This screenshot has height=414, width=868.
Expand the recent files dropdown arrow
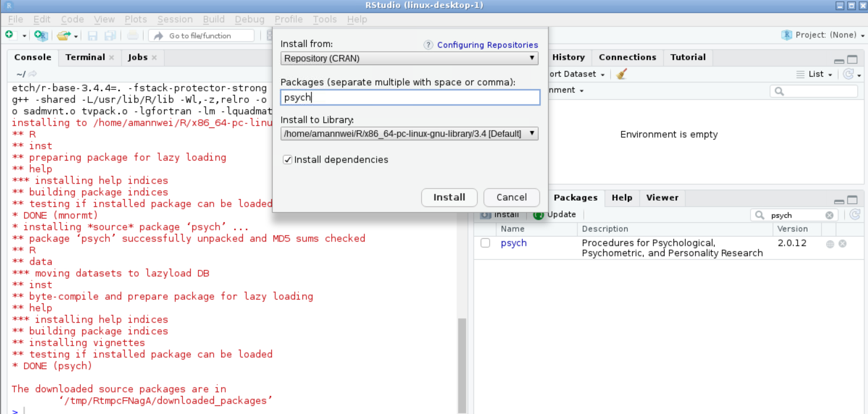[x=76, y=36]
